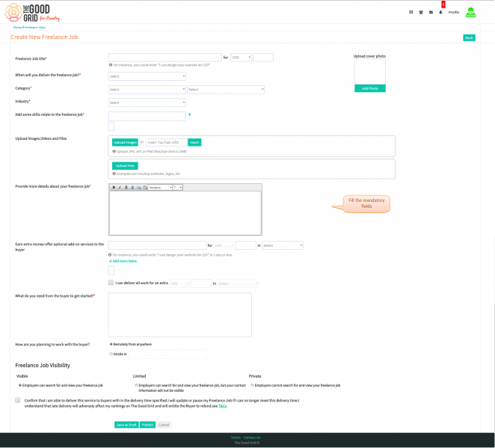Click Save as Draft button
Viewport: 495px width, 448px height.
pos(126,425)
